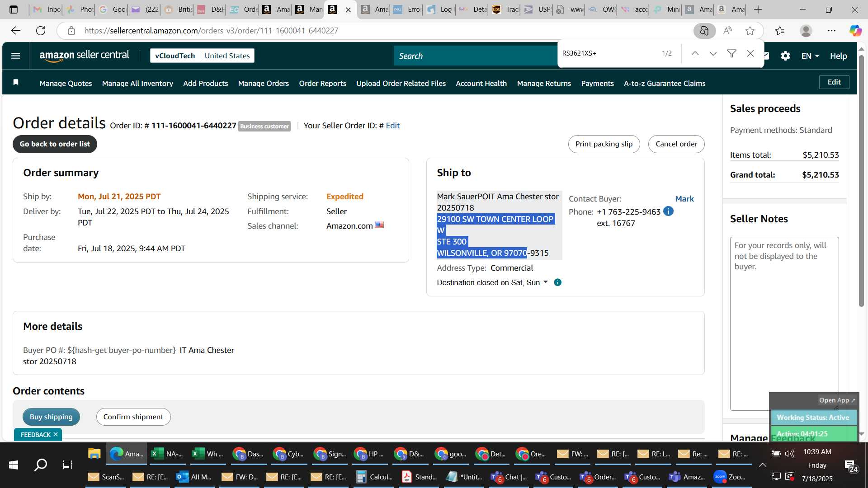Click the site information lock icon
868x488 pixels.
[x=71, y=31]
